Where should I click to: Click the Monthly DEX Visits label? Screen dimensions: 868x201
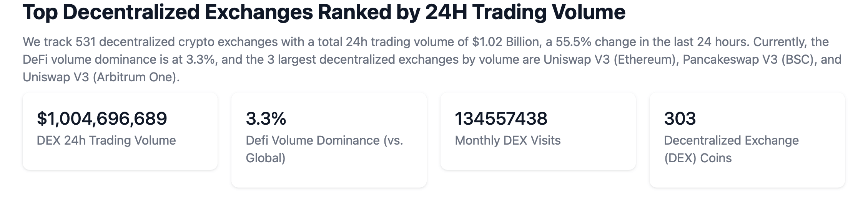tap(507, 140)
